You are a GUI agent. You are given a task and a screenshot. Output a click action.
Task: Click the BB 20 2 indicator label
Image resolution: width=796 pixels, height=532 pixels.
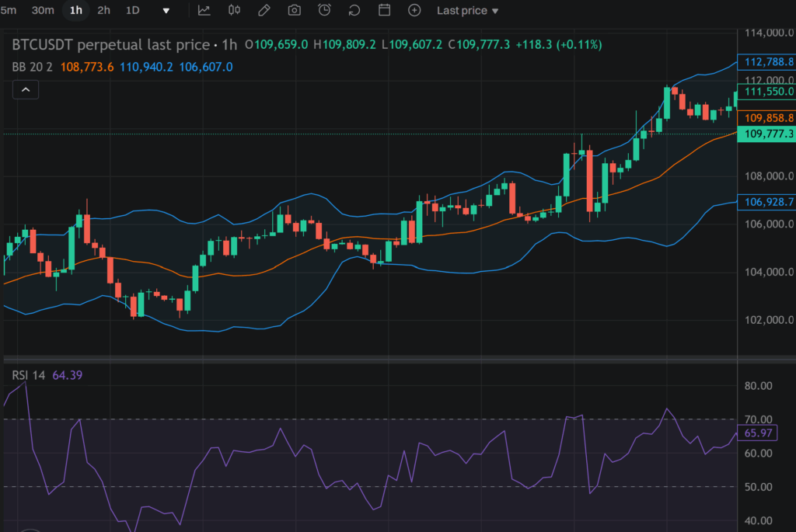(x=33, y=67)
